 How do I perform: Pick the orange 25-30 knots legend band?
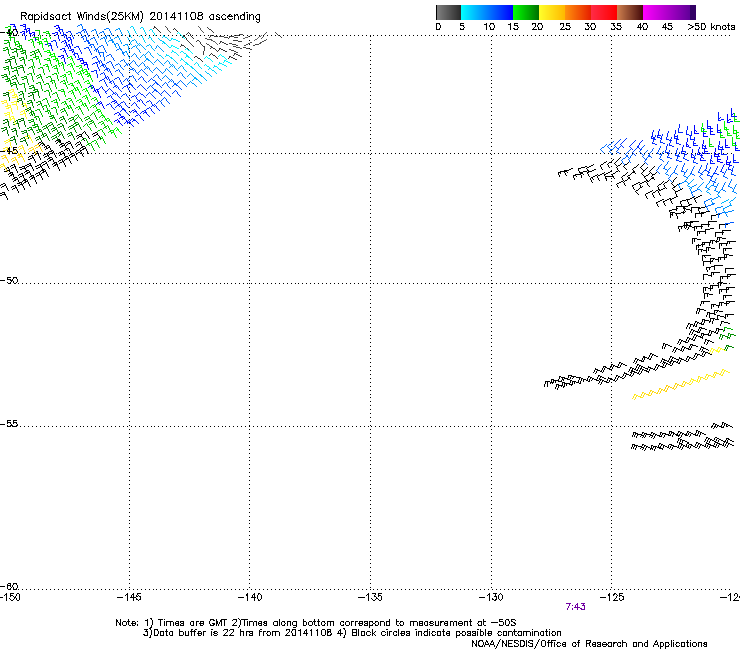click(x=578, y=12)
